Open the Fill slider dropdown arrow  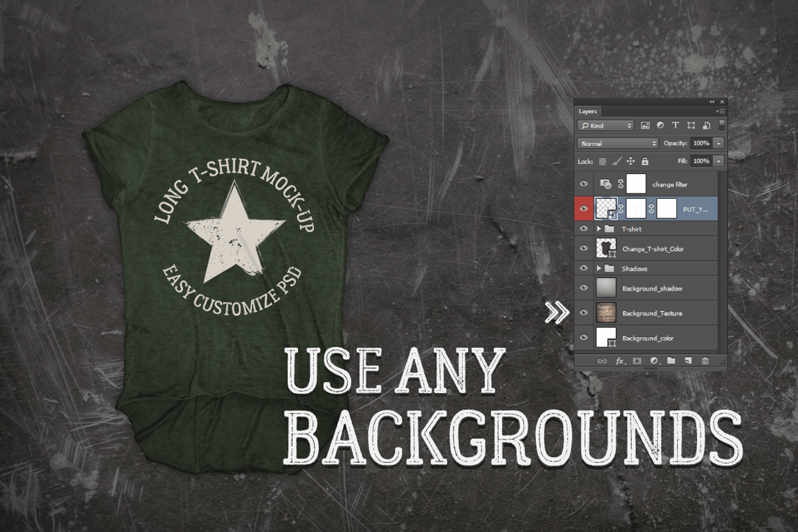pyautogui.click(x=719, y=161)
